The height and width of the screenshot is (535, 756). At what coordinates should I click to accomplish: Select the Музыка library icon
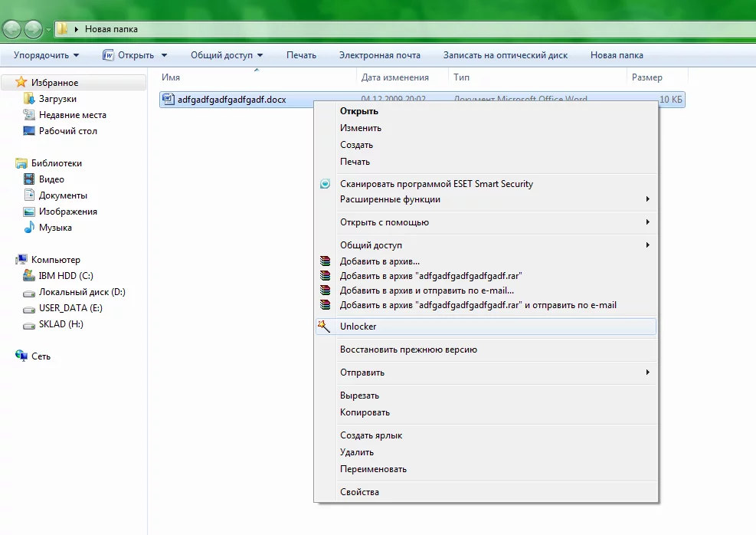coord(29,228)
